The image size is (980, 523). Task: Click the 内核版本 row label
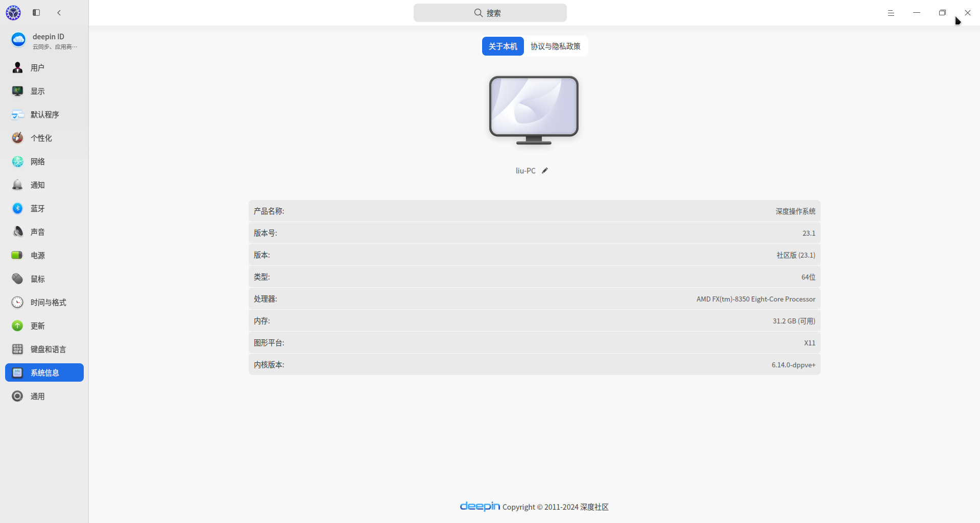(269, 365)
